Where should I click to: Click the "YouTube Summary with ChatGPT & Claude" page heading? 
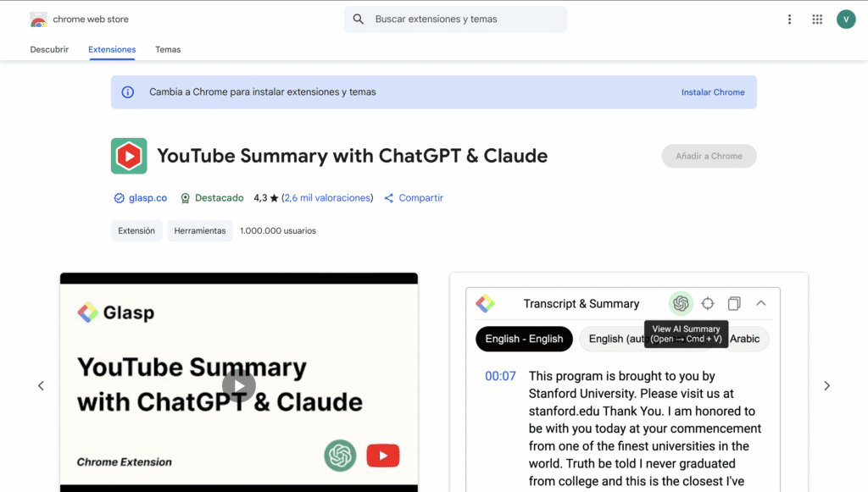tap(352, 156)
